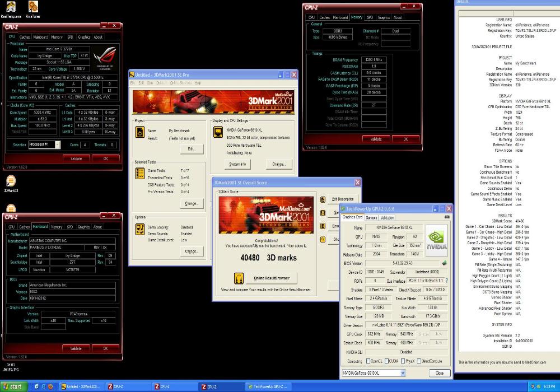Open the Processor #1 selection dropdown in CPU-Z

[x=58, y=144]
